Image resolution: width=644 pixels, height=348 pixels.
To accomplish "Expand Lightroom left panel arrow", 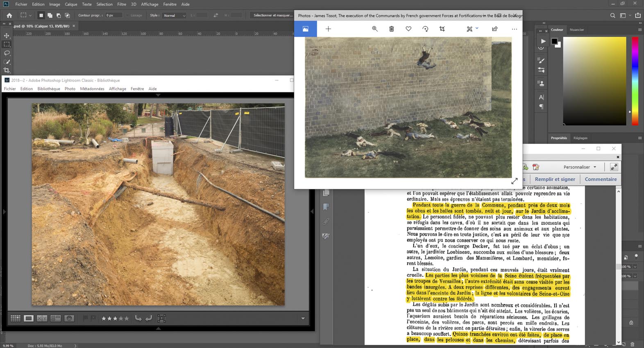I will tap(5, 212).
